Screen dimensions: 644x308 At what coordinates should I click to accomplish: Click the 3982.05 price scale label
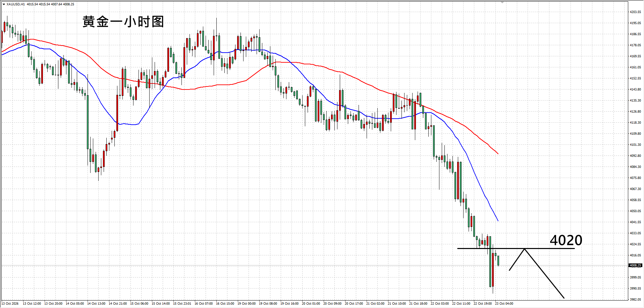click(635, 300)
